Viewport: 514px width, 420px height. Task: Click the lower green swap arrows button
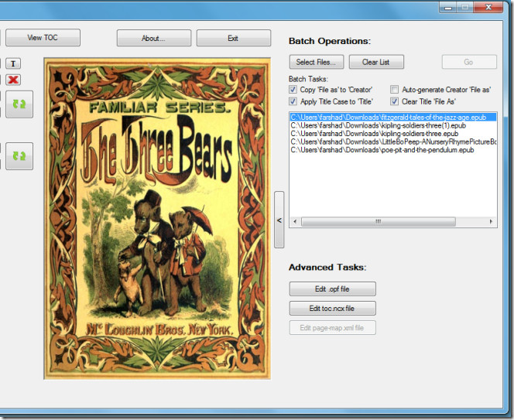point(19,156)
